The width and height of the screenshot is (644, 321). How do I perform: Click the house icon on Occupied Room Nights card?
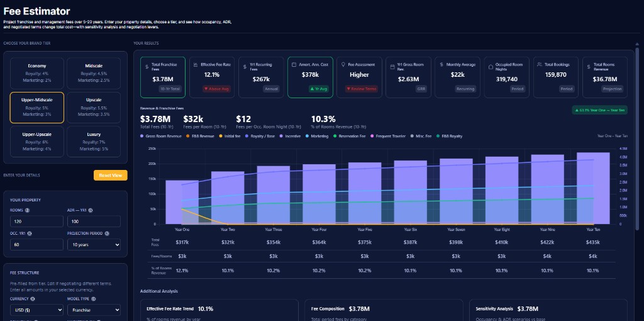(491, 67)
